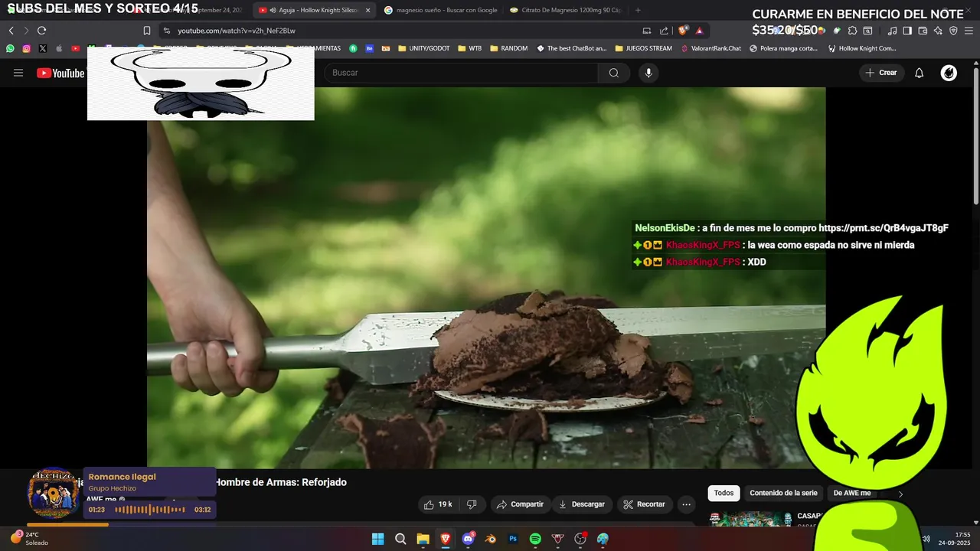Select the De AWE me chip
980x551 pixels.
point(851,493)
